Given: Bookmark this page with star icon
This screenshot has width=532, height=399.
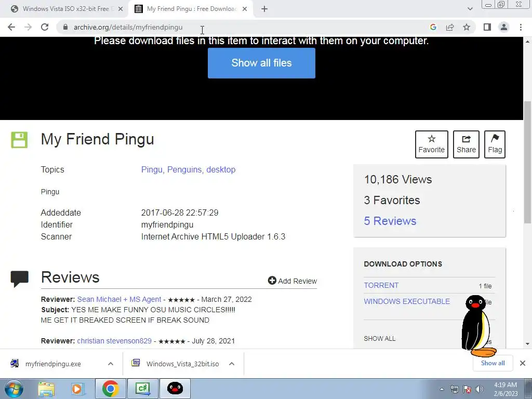Looking at the screenshot, I should [467, 27].
